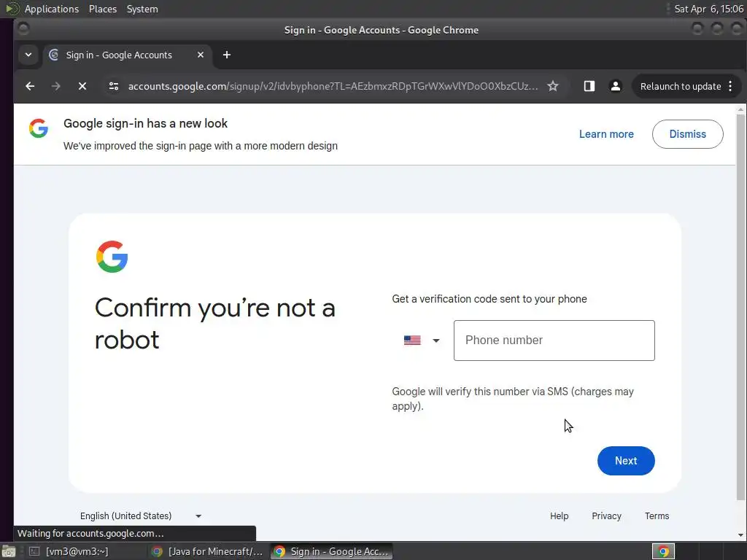This screenshot has height=560, width=747.
Task: Click the large Google logo on card
Action: point(112,257)
